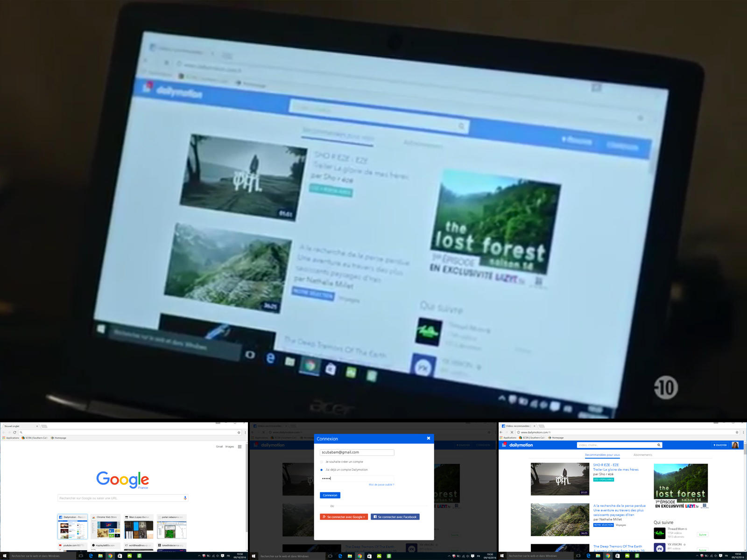Open the profile avatar in Dailymotion header
Viewport: 747px width, 560px height.
click(735, 445)
